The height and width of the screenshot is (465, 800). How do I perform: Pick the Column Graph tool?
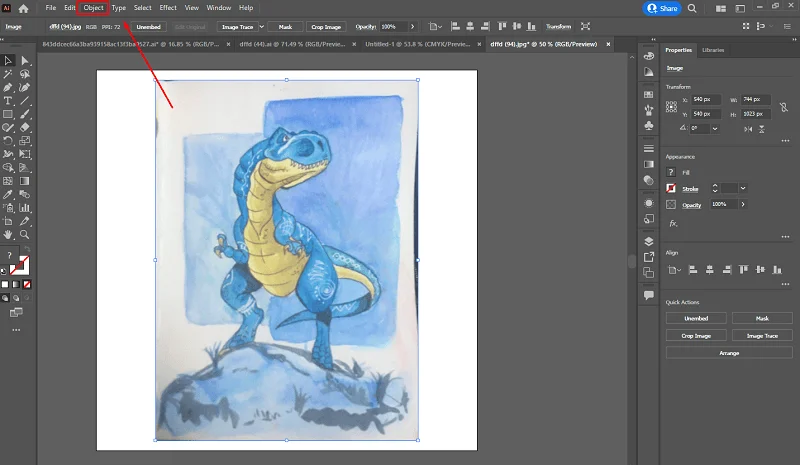pos(24,208)
